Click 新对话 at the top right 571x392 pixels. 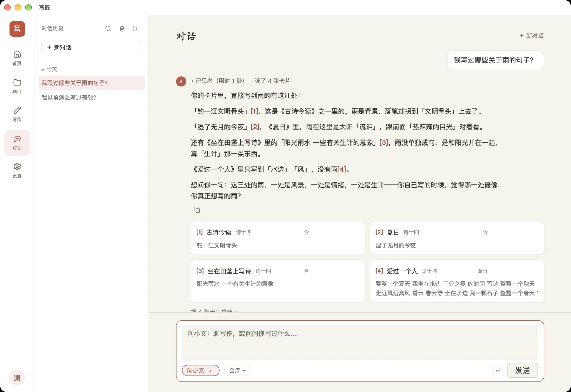pos(531,36)
